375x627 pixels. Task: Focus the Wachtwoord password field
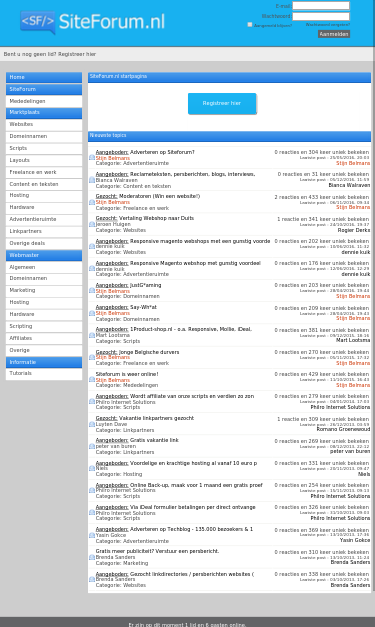tap(321, 16)
